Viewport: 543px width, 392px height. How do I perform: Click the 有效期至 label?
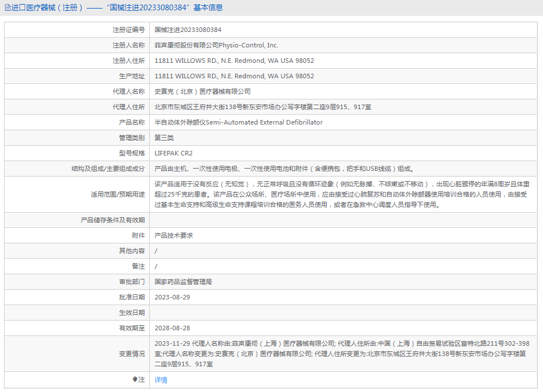click(x=131, y=328)
